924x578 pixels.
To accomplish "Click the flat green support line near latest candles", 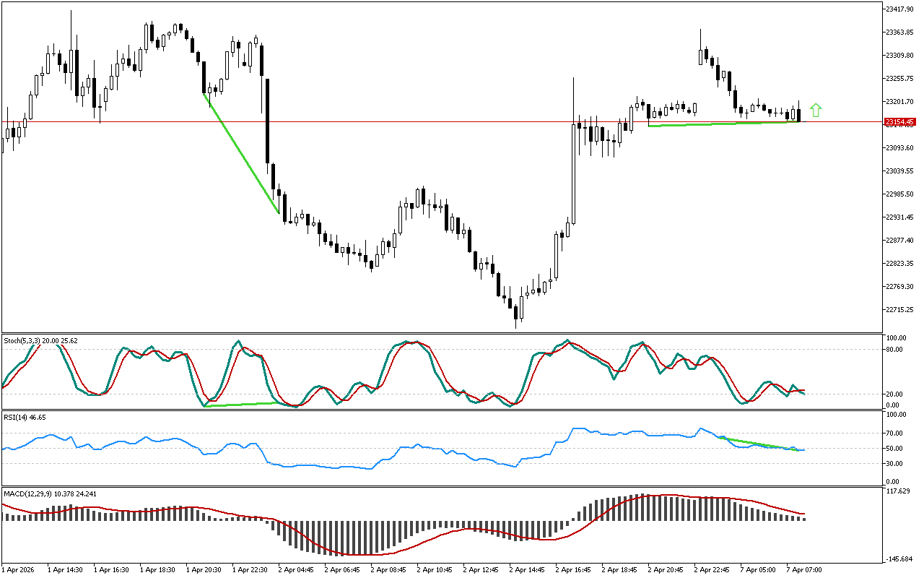I will [722, 124].
